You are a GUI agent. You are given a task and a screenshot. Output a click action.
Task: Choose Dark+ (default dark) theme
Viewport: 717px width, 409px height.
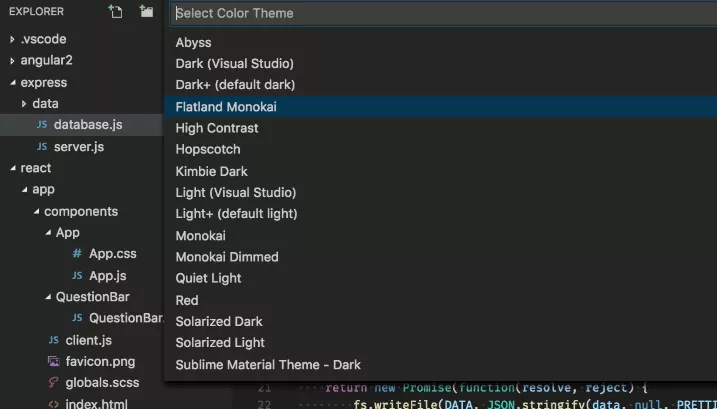(x=440, y=85)
